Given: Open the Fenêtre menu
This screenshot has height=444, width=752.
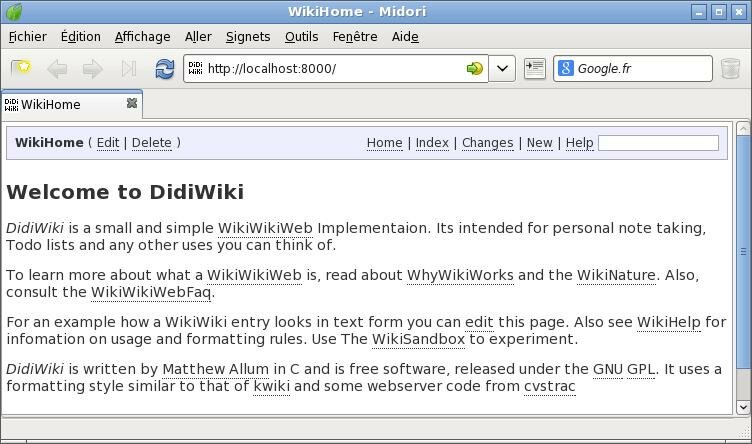Looking at the screenshot, I should 355,37.
